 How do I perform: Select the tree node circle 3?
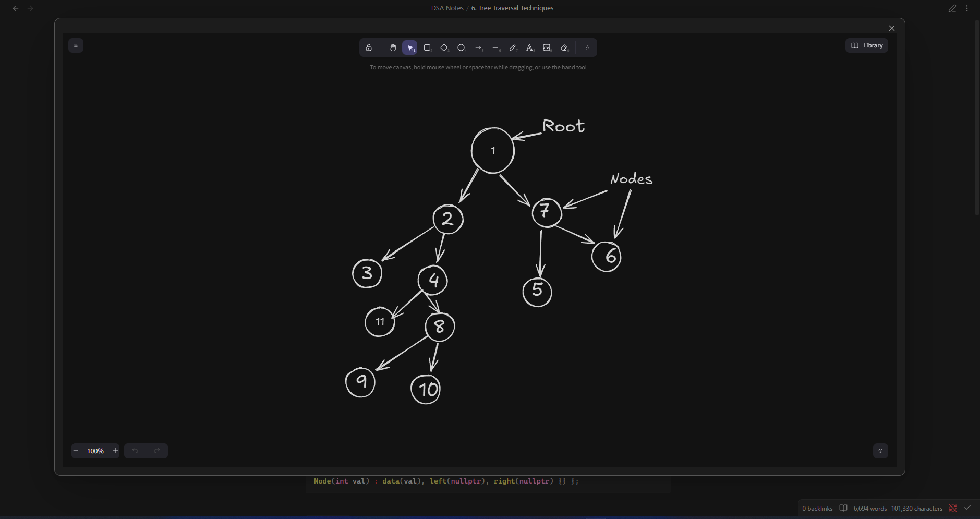(367, 273)
